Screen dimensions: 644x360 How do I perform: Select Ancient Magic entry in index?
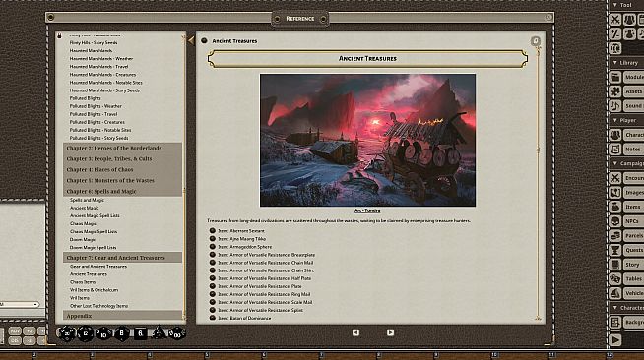click(x=85, y=208)
